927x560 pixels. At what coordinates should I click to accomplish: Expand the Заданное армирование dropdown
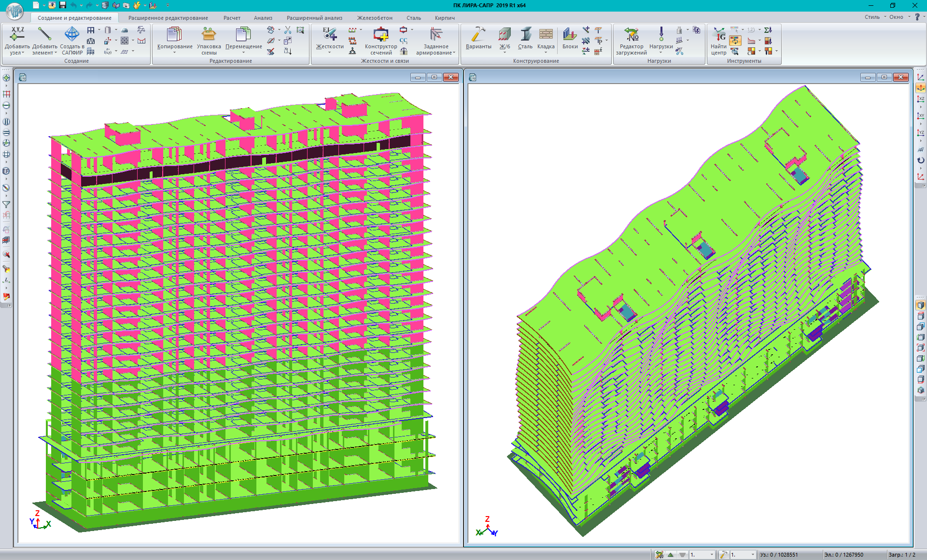click(454, 53)
